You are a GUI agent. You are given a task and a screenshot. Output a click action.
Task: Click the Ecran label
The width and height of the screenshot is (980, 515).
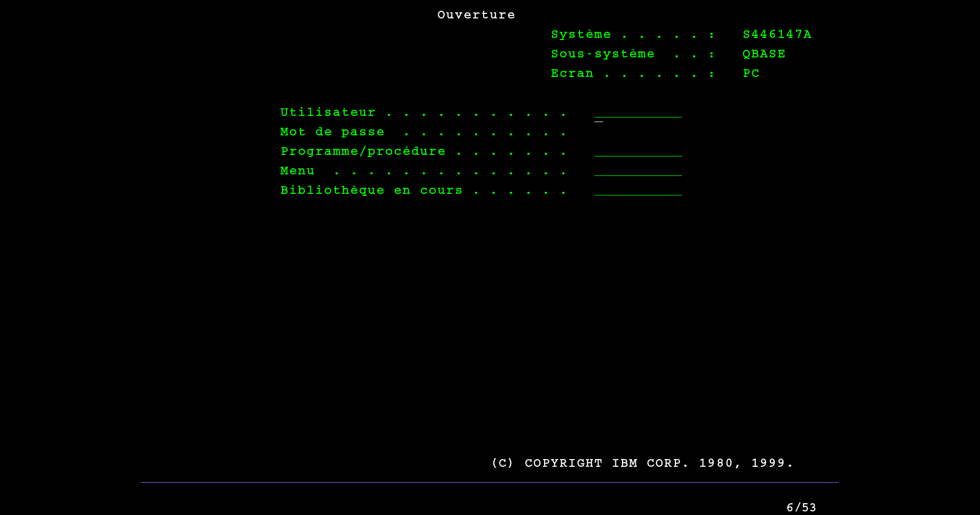coord(572,73)
